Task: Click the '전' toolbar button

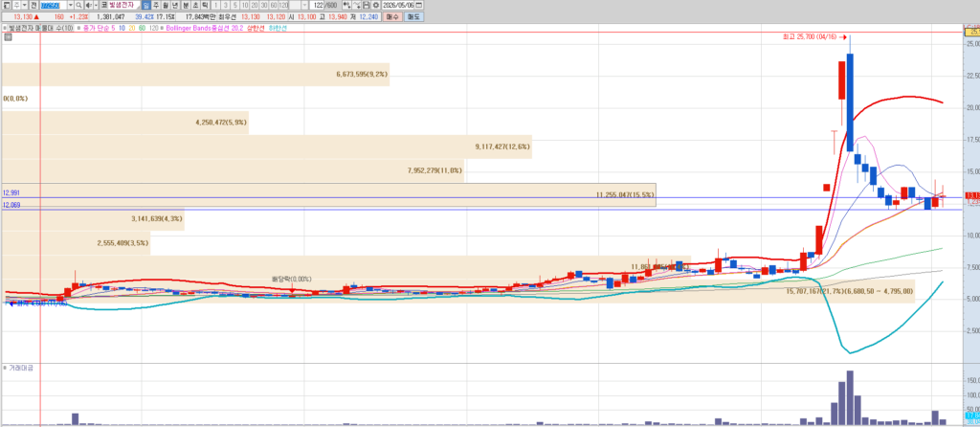Action: (33, 5)
